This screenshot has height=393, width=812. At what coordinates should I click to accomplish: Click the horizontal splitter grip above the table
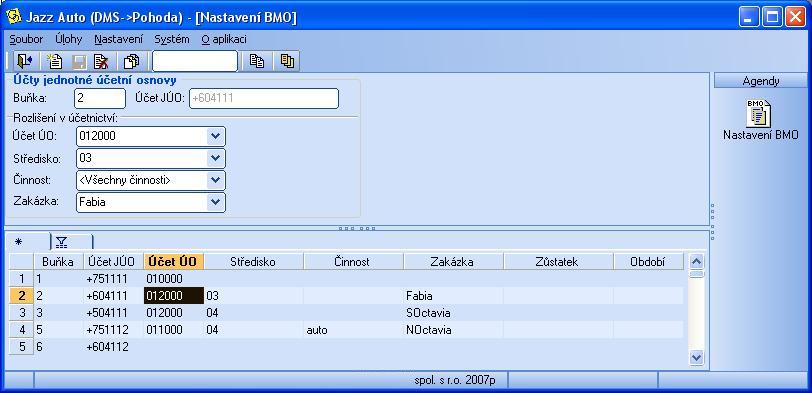tap(357, 228)
